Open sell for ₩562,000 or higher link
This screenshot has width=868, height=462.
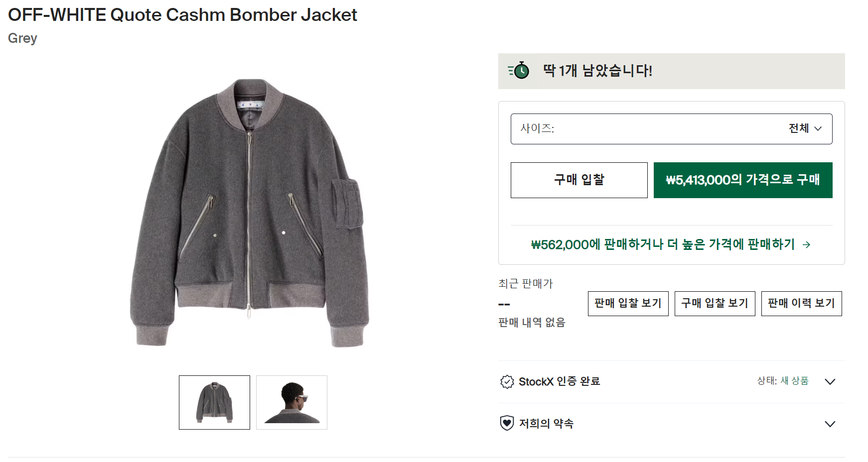pyautogui.click(x=663, y=244)
